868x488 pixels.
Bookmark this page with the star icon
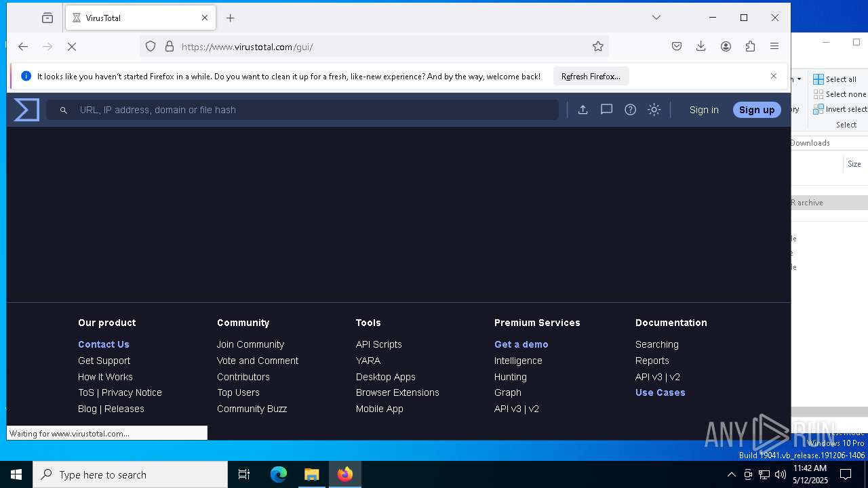point(597,47)
